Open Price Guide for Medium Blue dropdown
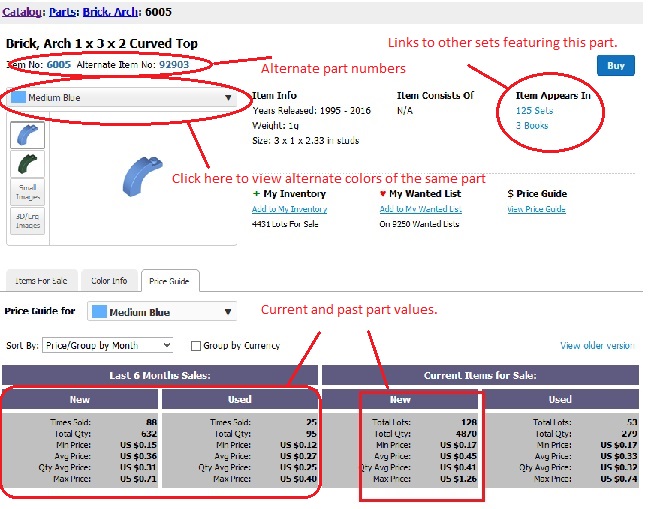This screenshot has width=653, height=509. tap(162, 312)
